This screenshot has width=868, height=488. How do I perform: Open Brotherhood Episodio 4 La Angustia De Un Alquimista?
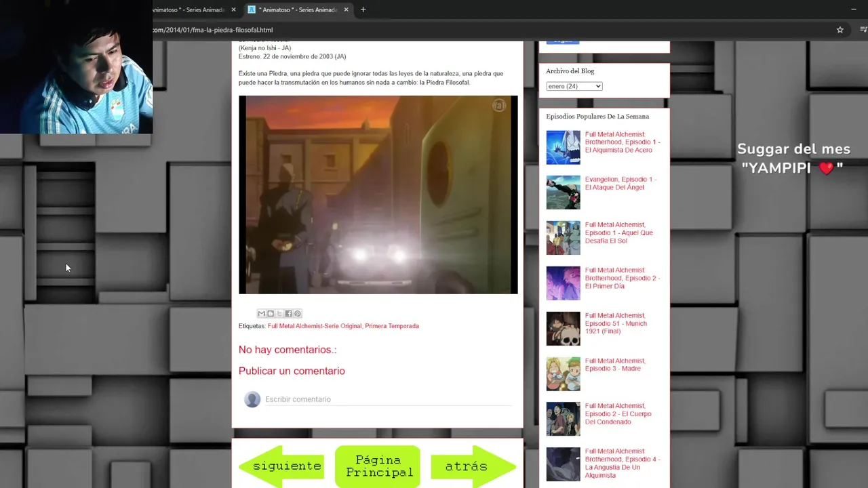click(x=623, y=463)
